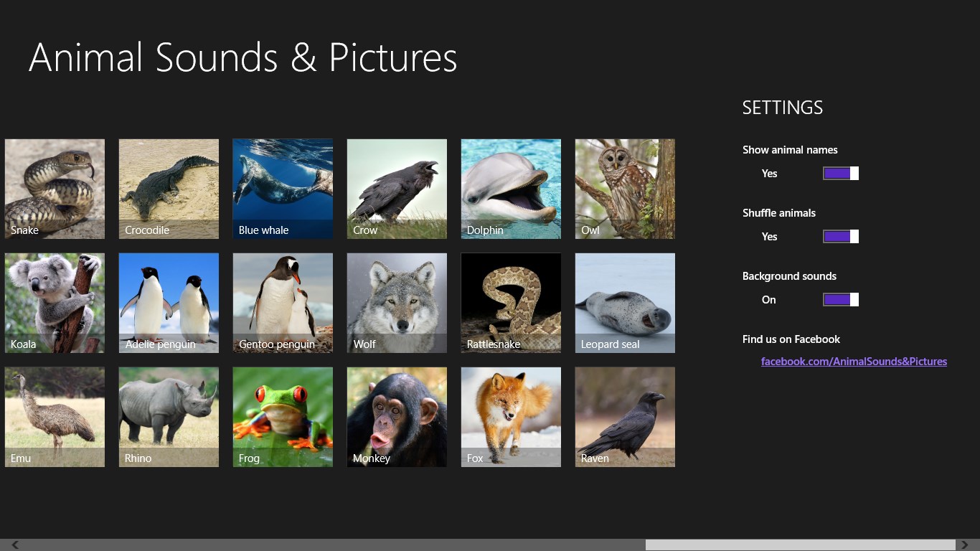
Task: Select the Fox tile
Action: [x=511, y=417]
